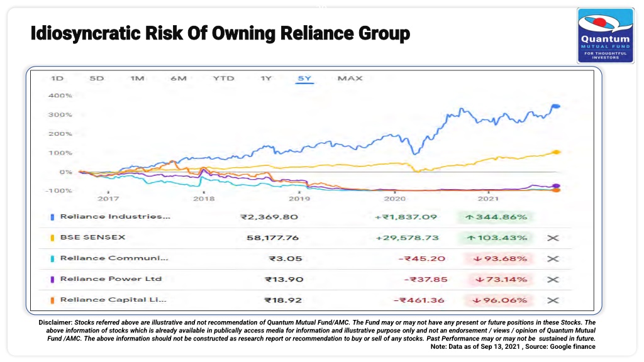The height and width of the screenshot is (362, 644).
Task: Switch to the 6M range tab
Action: 179,79
